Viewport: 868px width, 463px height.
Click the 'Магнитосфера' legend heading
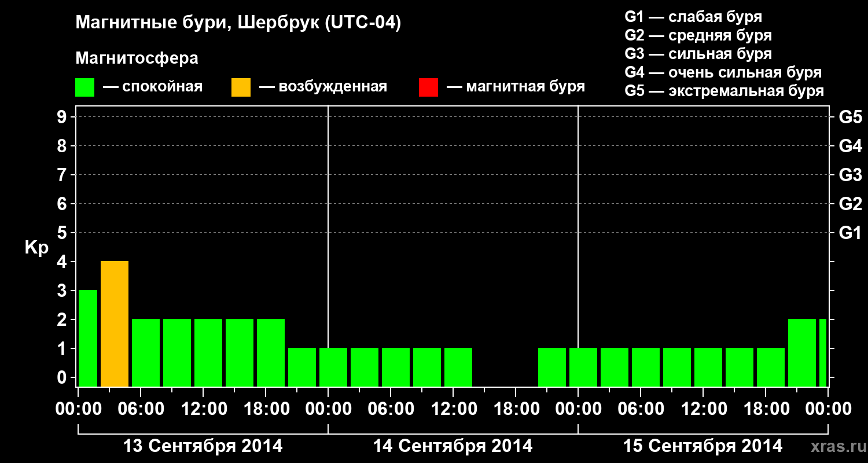[137, 58]
